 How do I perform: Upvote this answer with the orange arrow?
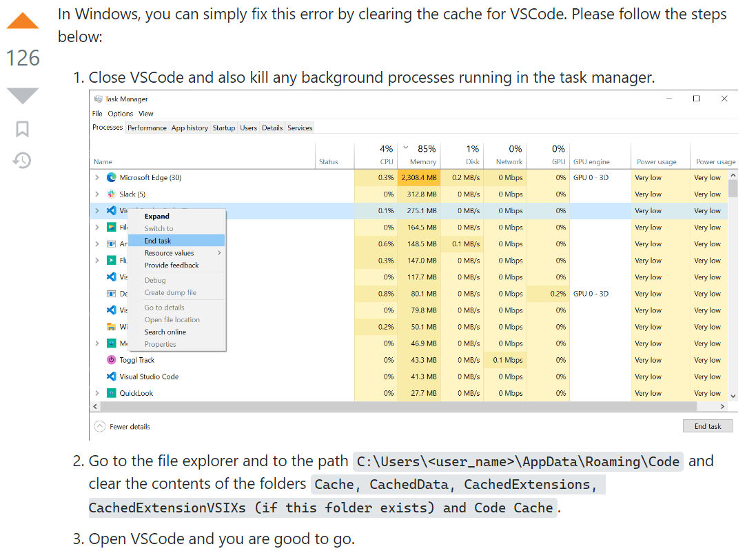(x=23, y=21)
